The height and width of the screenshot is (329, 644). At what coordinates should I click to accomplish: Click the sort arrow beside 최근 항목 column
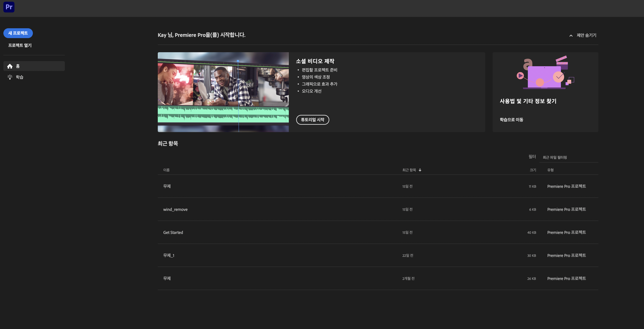click(420, 170)
